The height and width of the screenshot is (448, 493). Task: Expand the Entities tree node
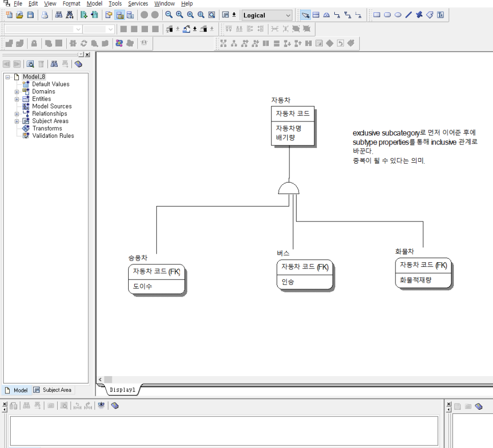17,99
